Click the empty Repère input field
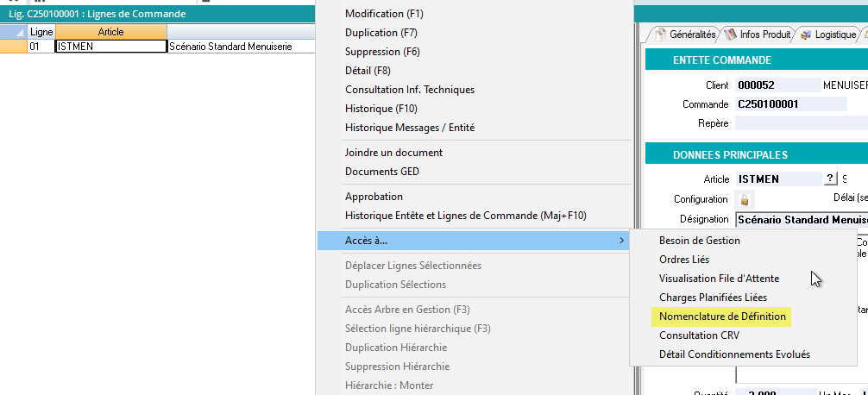Image resolution: width=868 pixels, height=395 pixels. (791, 123)
